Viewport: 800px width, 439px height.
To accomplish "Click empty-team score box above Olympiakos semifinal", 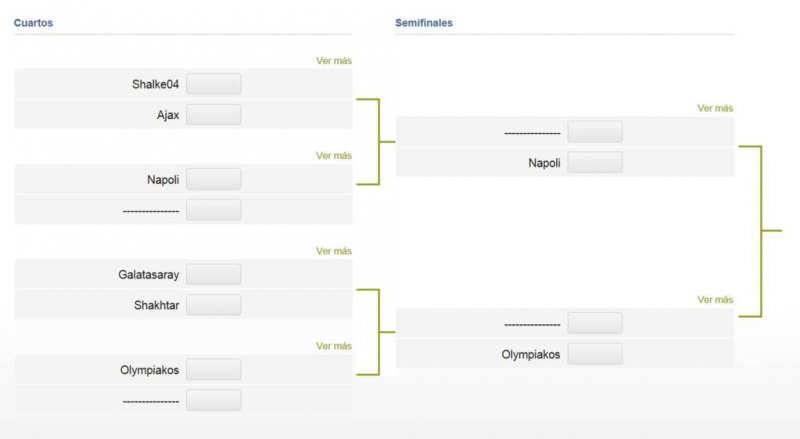I will (x=595, y=323).
